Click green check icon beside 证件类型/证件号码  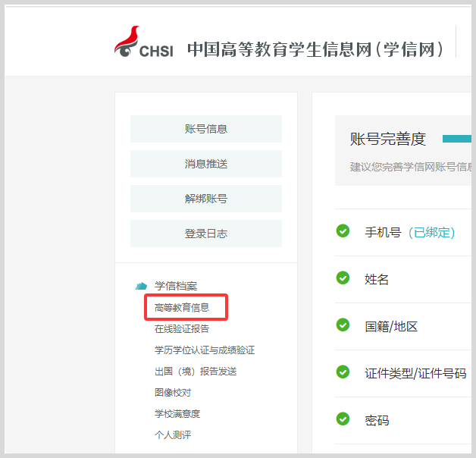coord(343,372)
